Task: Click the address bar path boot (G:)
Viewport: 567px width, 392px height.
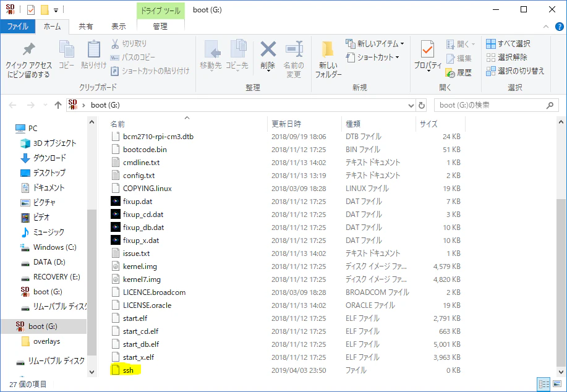Action: click(105, 105)
